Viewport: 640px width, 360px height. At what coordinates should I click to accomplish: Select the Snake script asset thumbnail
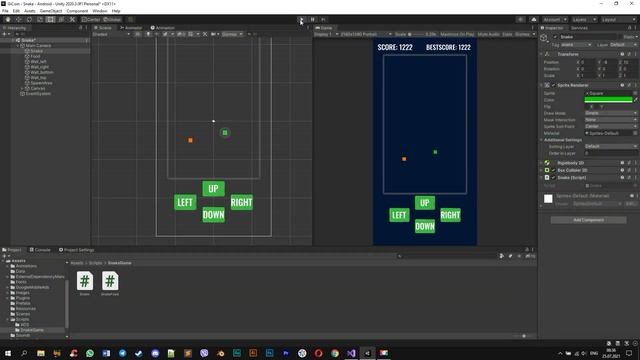coord(84,281)
